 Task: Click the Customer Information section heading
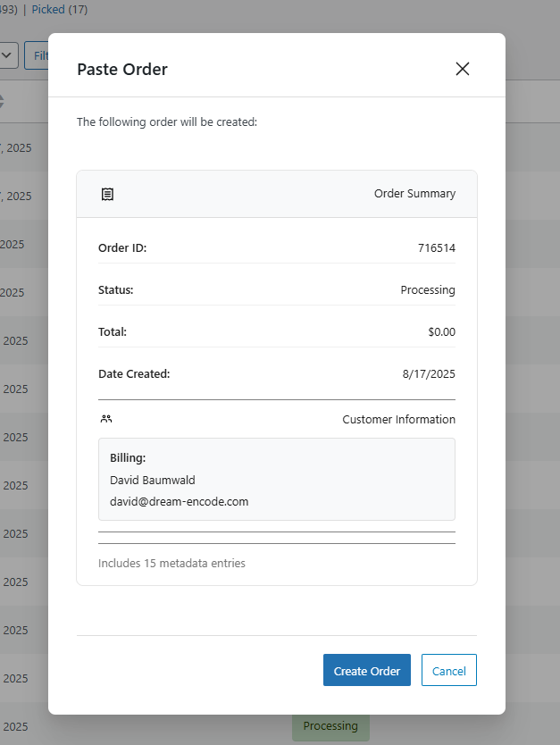pos(398,419)
